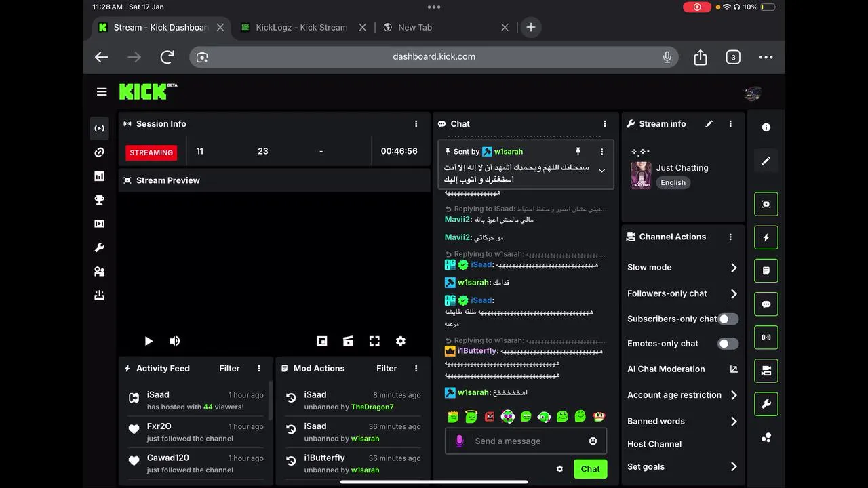The image size is (868, 488).
Task: Click the pencil edit icon in right sidebar
Action: (766, 161)
